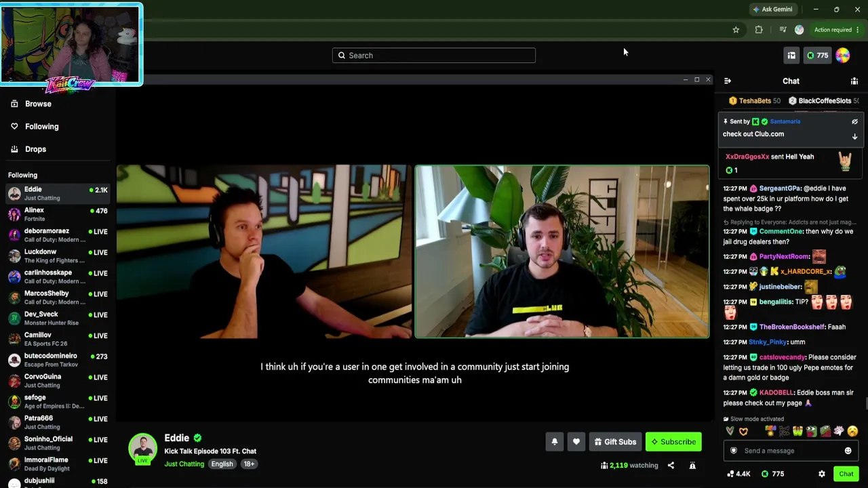
Task: Click the KADOBELL username in chat
Action: point(778,393)
